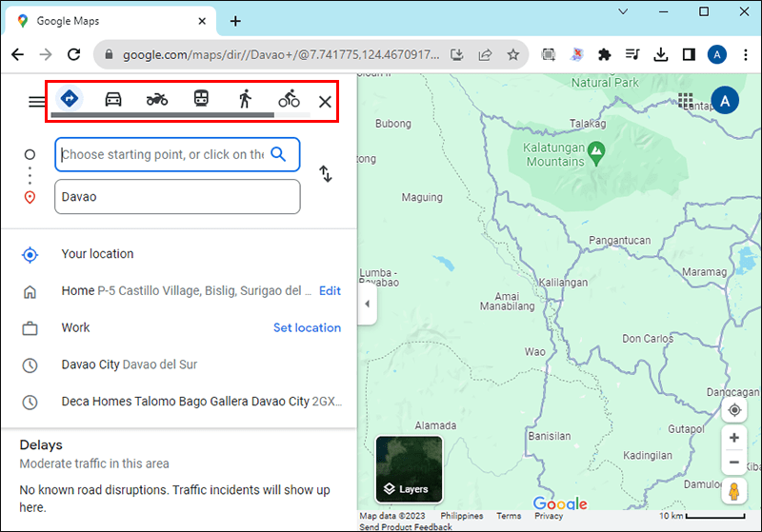
Task: Activate Street View pegman
Action: click(x=734, y=491)
